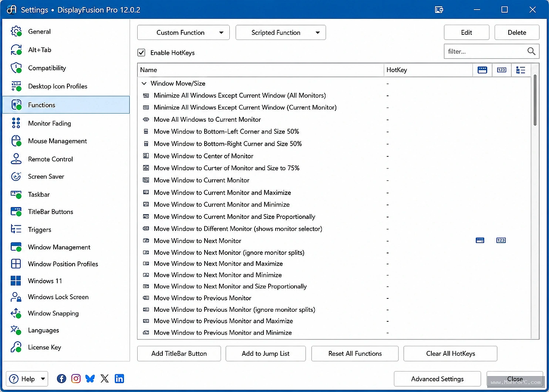This screenshot has height=392, width=549.
Task: Select Move All Windows to Current Monitor
Action: (334, 119)
